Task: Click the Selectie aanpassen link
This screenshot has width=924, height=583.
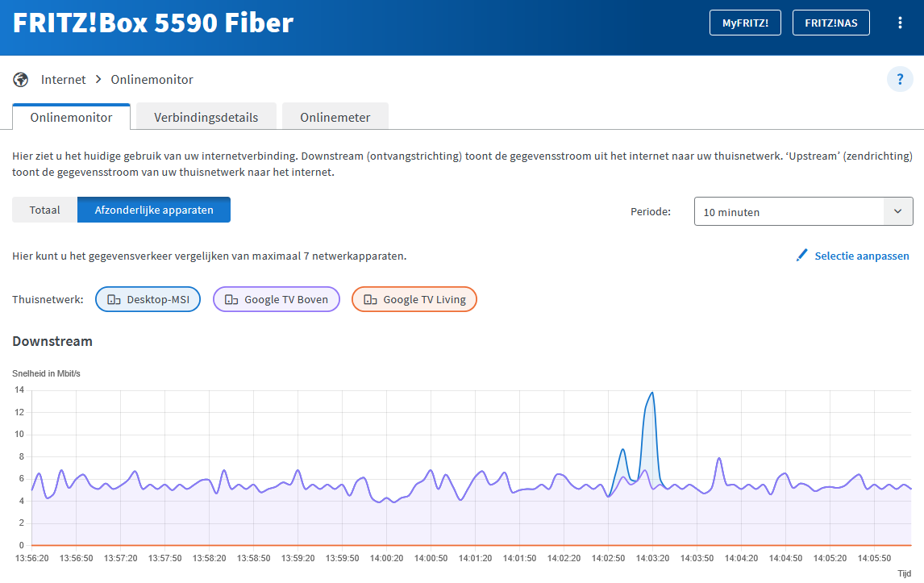Action: click(861, 256)
